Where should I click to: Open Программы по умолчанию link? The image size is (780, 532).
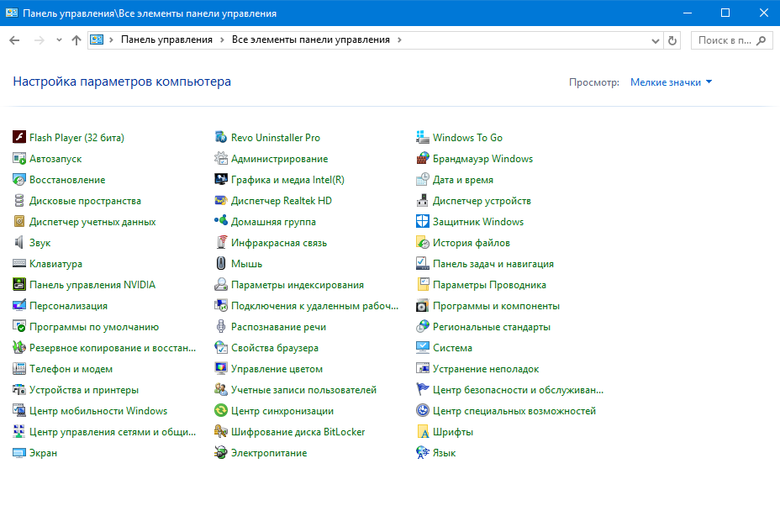pyautogui.click(x=94, y=327)
